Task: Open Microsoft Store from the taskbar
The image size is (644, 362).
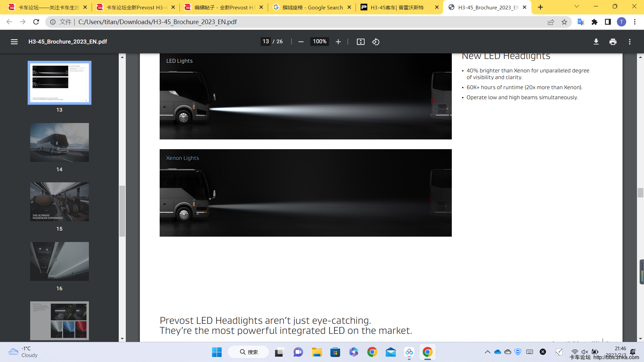Action: click(x=335, y=352)
